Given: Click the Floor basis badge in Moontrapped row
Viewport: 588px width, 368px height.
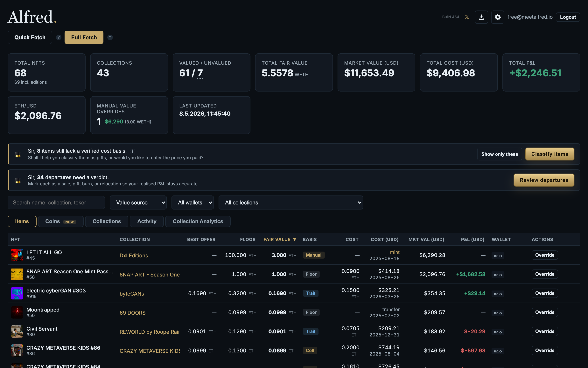Looking at the screenshot, I should (311, 312).
